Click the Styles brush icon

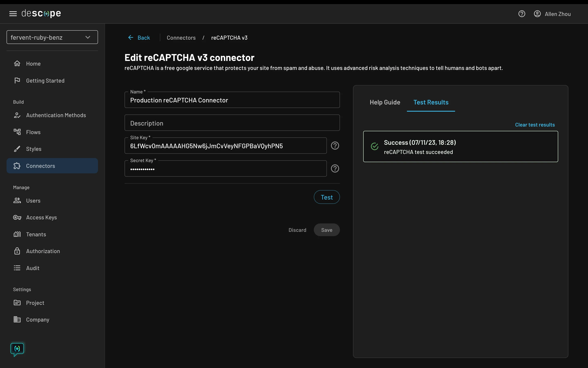pyautogui.click(x=17, y=149)
